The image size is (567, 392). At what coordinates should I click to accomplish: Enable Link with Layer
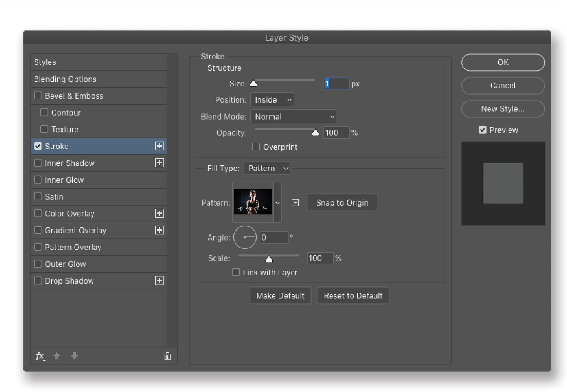click(236, 272)
